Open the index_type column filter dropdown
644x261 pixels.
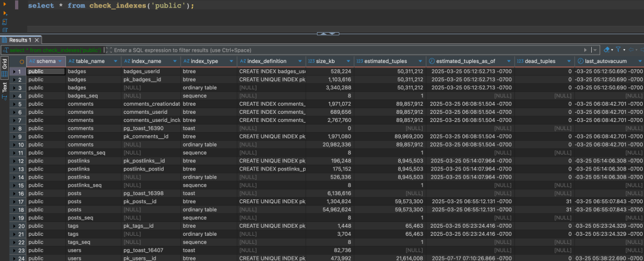[231, 61]
